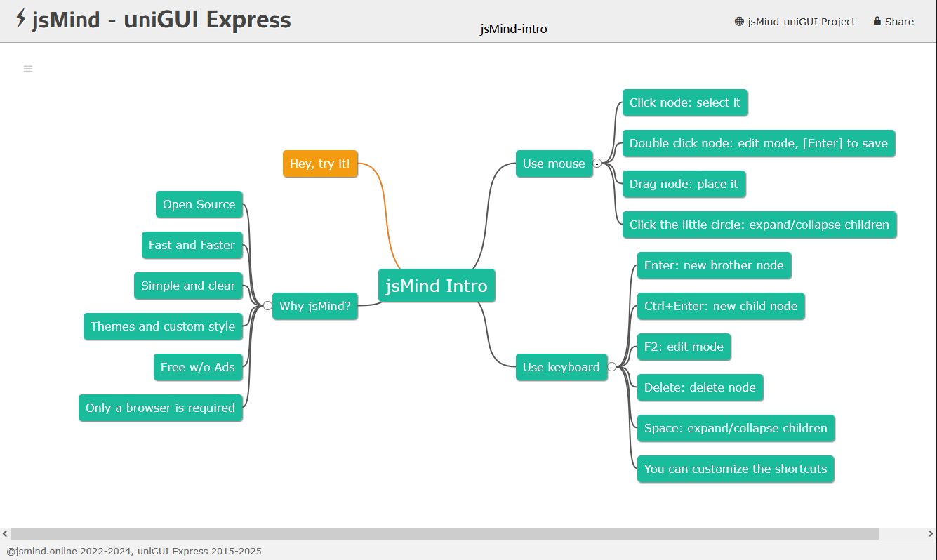The width and height of the screenshot is (937, 560).
Task: Select the Open Source node
Action: pos(199,204)
